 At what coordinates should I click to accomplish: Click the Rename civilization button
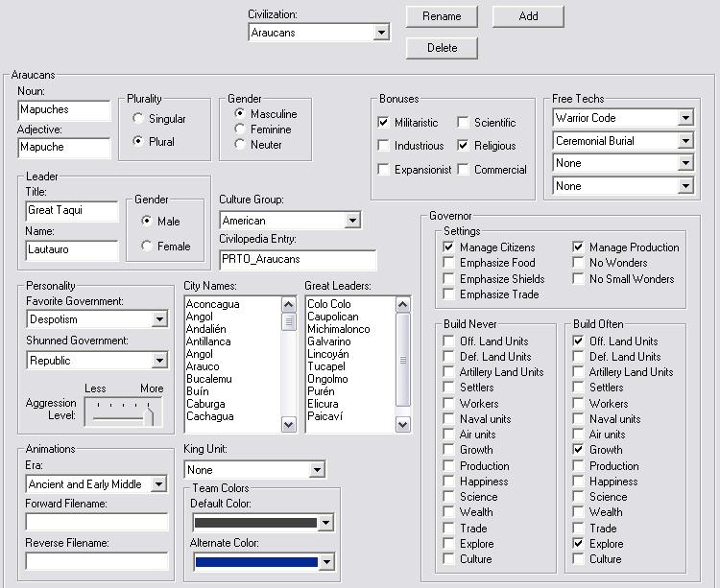pos(442,16)
